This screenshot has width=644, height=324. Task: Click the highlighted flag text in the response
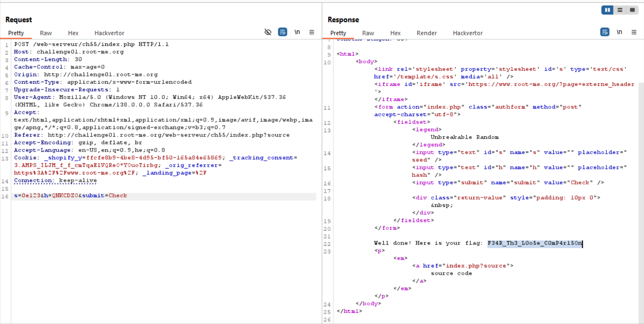(x=534, y=243)
